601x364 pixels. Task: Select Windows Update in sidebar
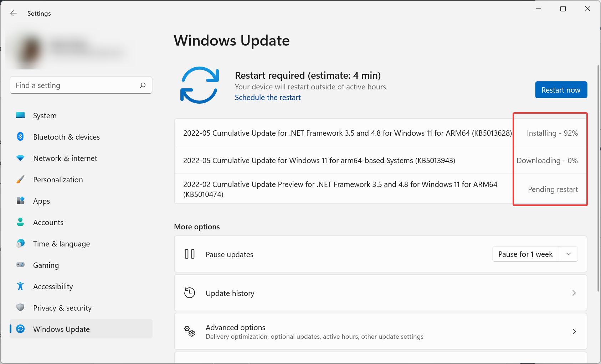coord(81,329)
